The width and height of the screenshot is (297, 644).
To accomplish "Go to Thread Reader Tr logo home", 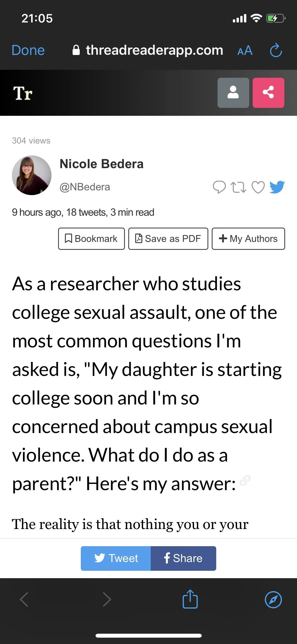I will coord(23,93).
